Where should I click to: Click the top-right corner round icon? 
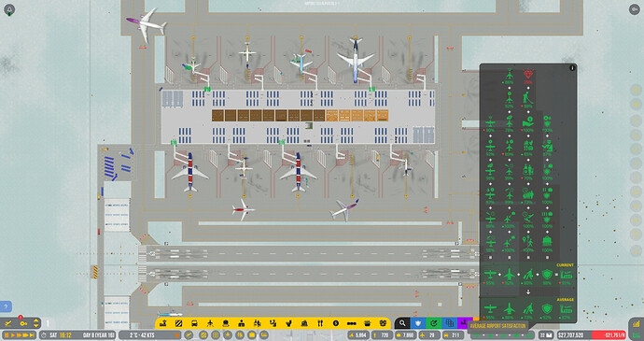634,9
